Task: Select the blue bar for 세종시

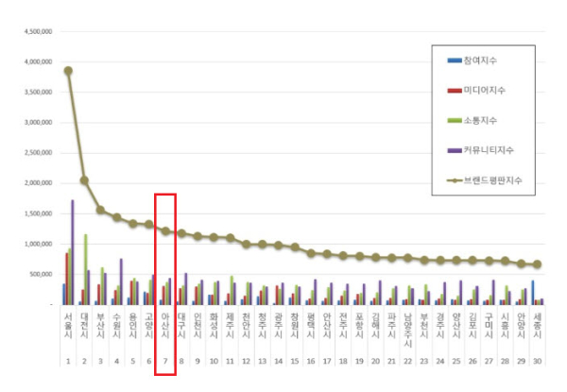Action: pyautogui.click(x=532, y=293)
